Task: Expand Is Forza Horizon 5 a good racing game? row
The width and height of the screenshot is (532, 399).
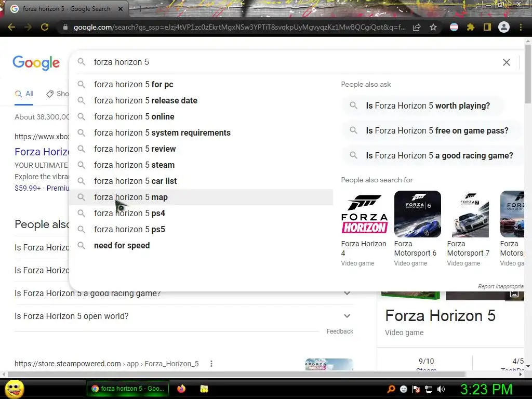Action: (x=183, y=294)
